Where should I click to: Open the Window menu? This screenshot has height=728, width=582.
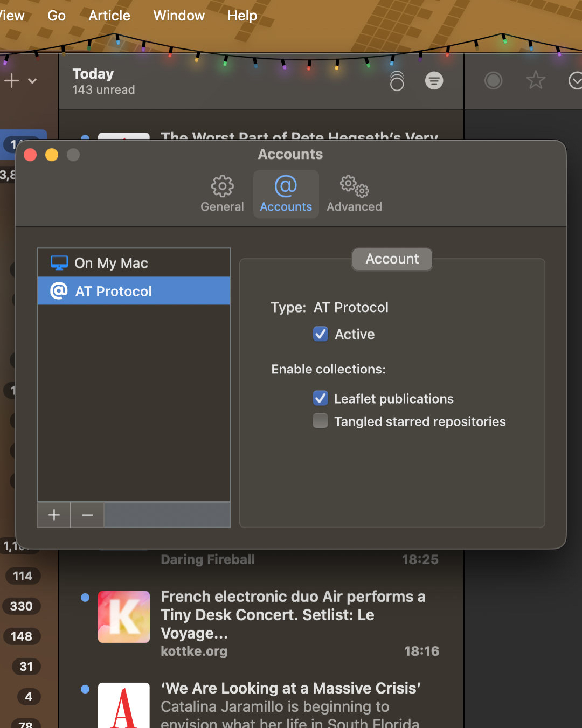(x=179, y=16)
